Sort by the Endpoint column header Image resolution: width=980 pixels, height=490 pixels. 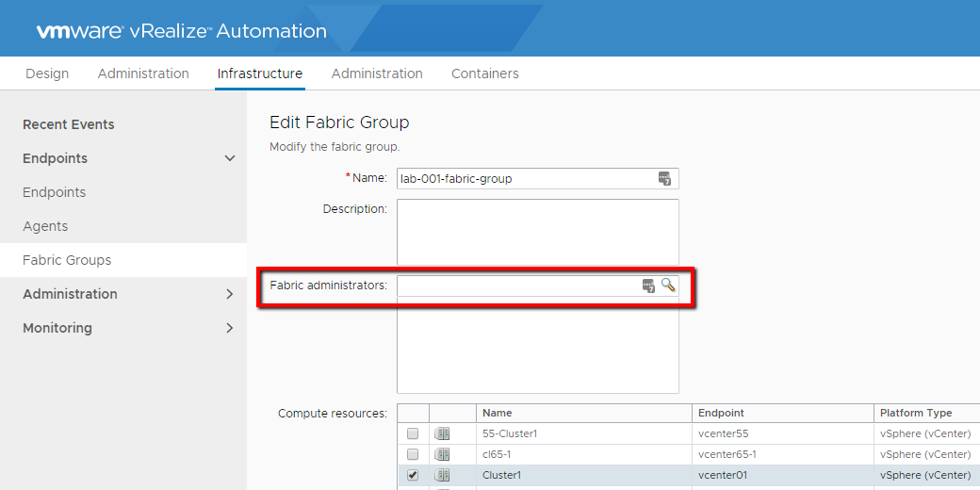pos(782,413)
